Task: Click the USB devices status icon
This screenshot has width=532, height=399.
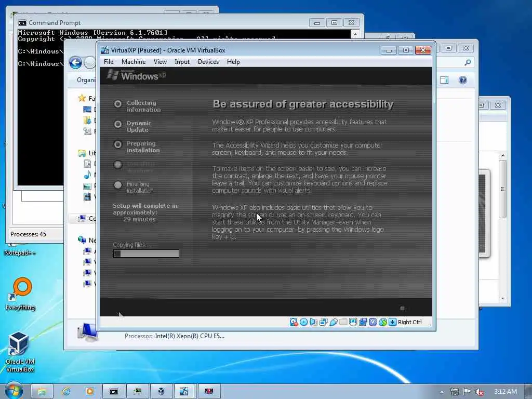Action: [x=333, y=322]
